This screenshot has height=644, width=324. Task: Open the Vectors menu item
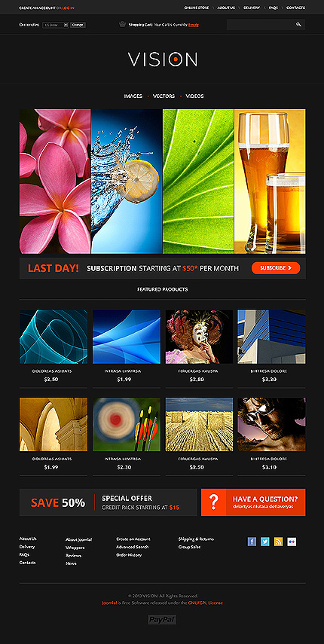point(164,96)
